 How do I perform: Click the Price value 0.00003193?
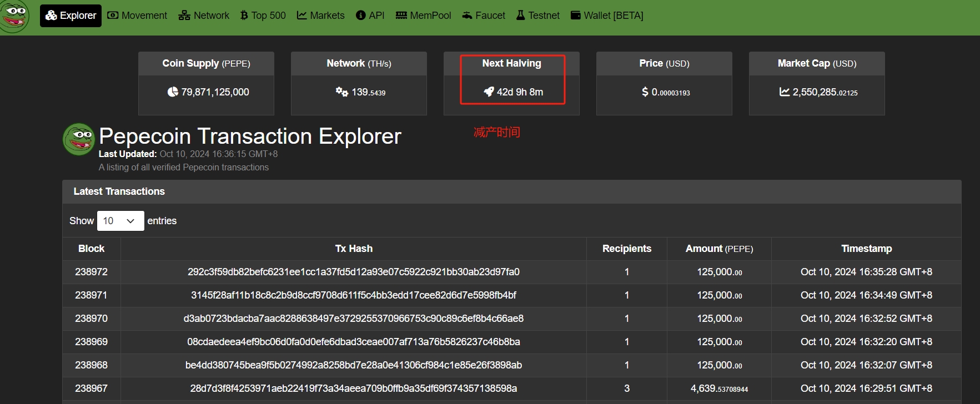click(x=671, y=92)
